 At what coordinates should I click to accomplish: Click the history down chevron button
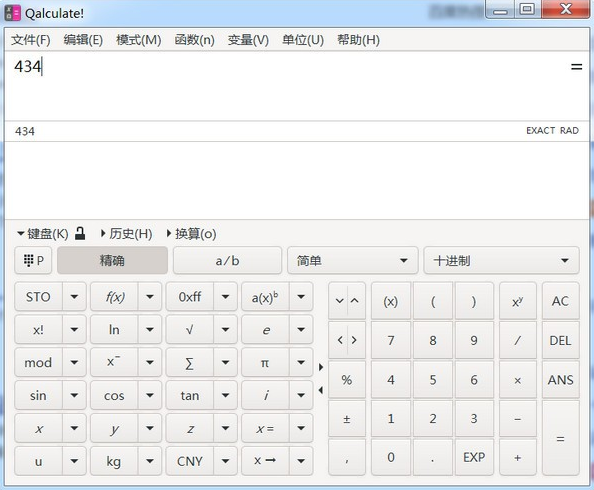tap(339, 301)
